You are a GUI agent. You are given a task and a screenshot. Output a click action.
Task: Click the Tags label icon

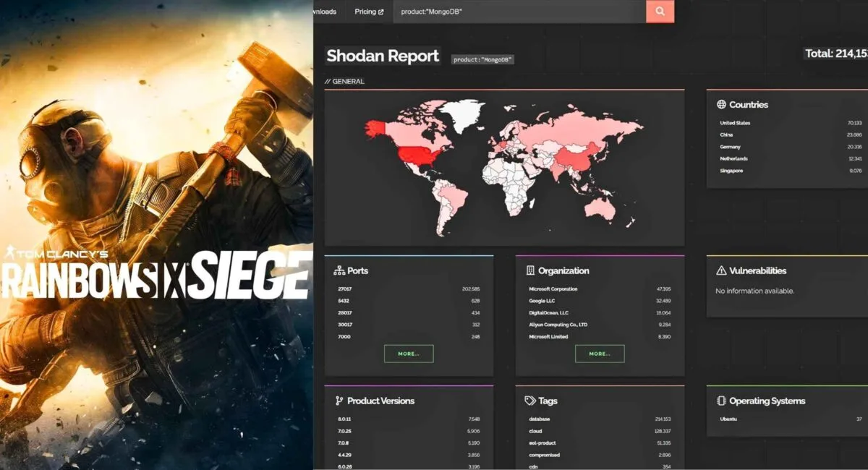[530, 401]
